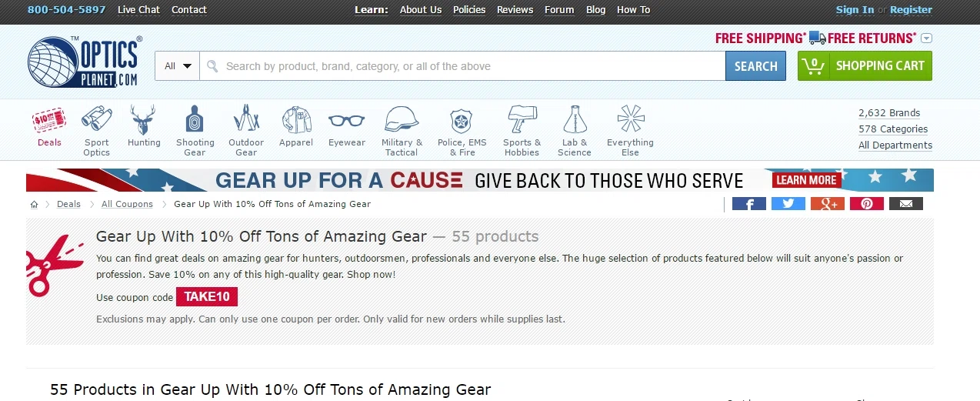
Task: Go to the home breadcrumb icon
Action: (x=34, y=205)
